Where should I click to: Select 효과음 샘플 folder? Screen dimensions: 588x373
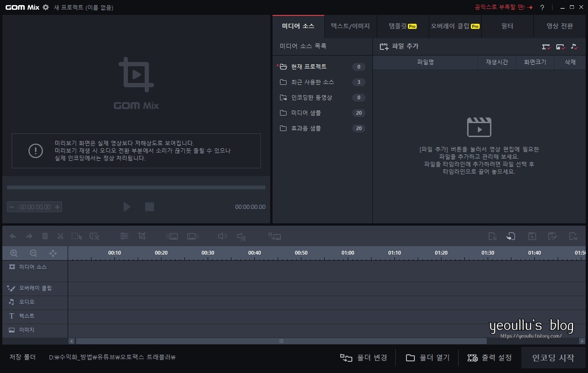(x=322, y=128)
